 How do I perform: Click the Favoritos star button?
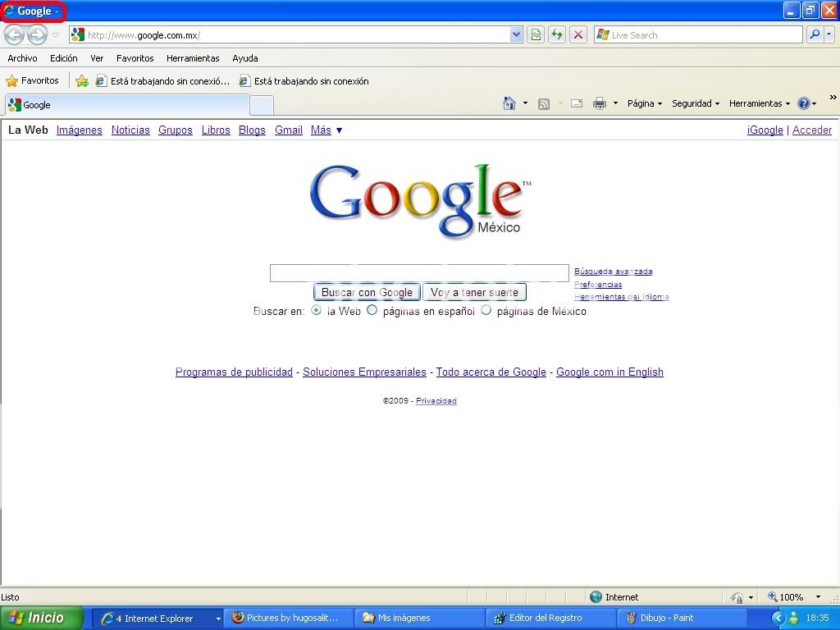[x=32, y=81]
